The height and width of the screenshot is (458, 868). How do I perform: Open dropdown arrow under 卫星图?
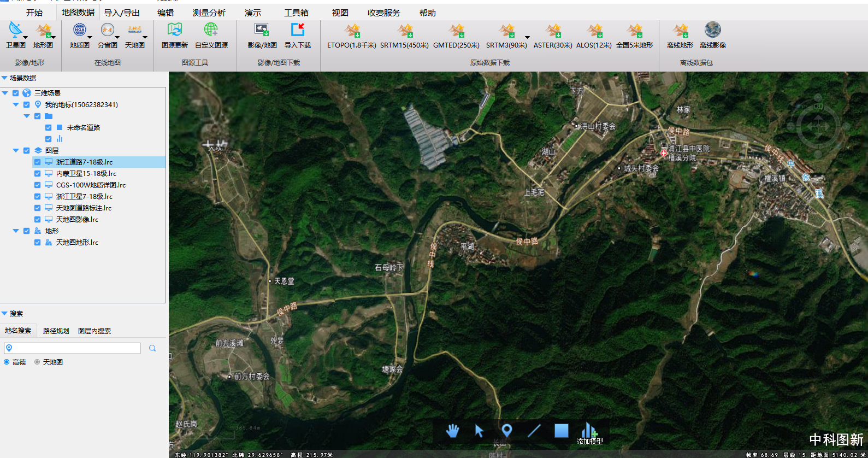click(25, 38)
